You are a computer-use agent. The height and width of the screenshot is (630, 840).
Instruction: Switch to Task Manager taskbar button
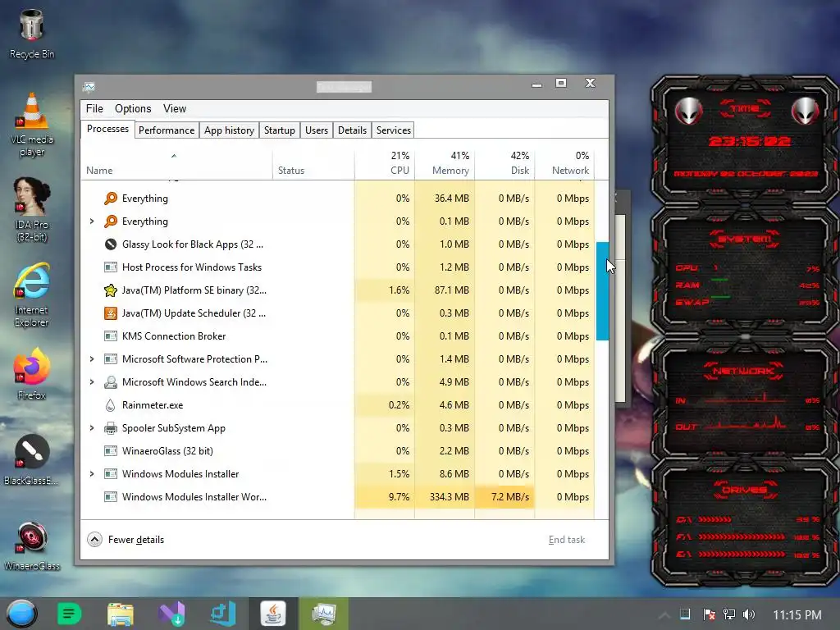[323, 614]
